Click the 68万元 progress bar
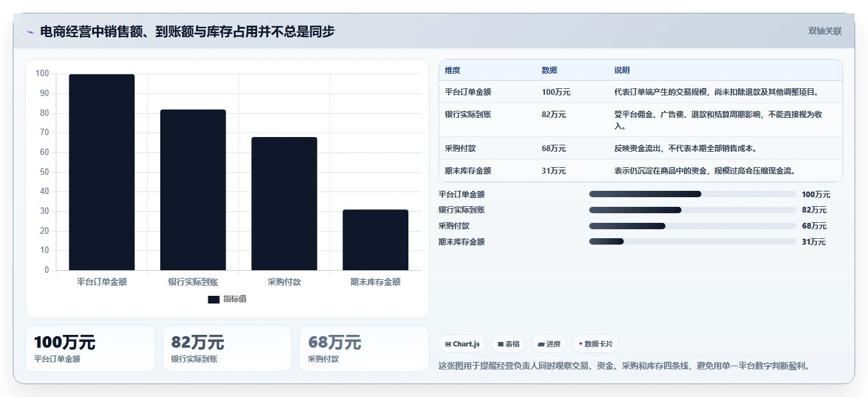This screenshot has width=868, height=397. [x=692, y=226]
